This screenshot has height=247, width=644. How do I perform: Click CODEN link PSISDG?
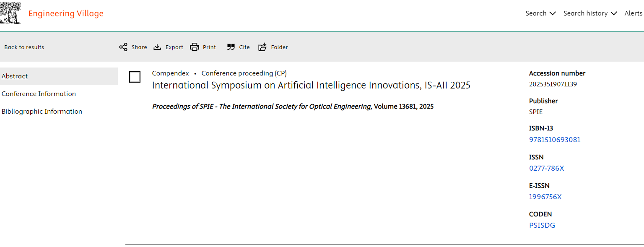tap(542, 226)
